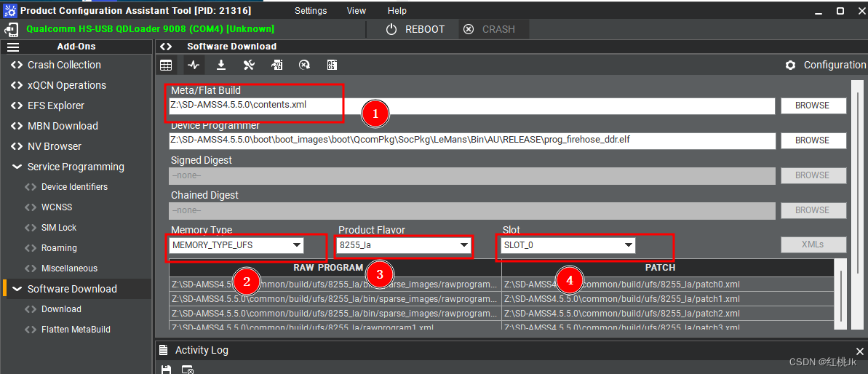The width and height of the screenshot is (868, 374).
Task: Click the XMLs button
Action: 813,244
